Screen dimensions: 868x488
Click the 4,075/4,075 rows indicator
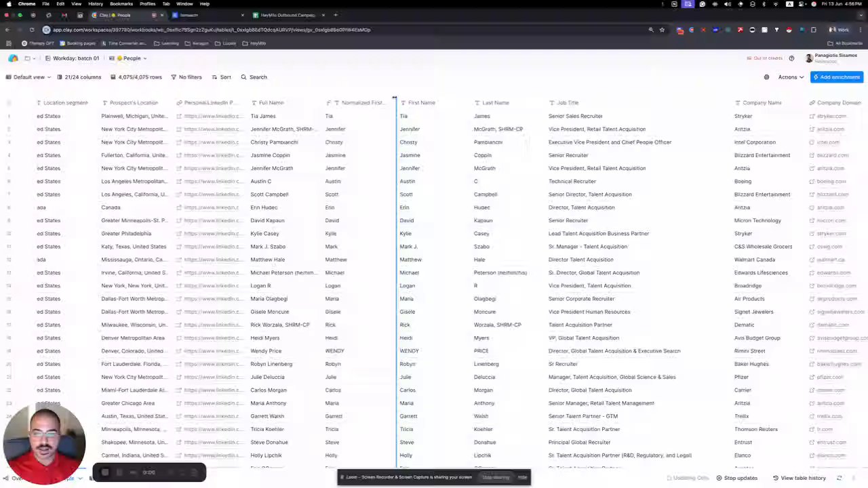[x=136, y=77]
